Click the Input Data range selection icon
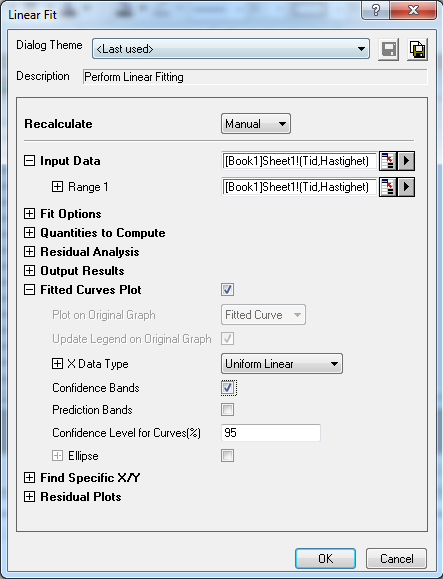The image size is (443, 579). tap(388, 161)
